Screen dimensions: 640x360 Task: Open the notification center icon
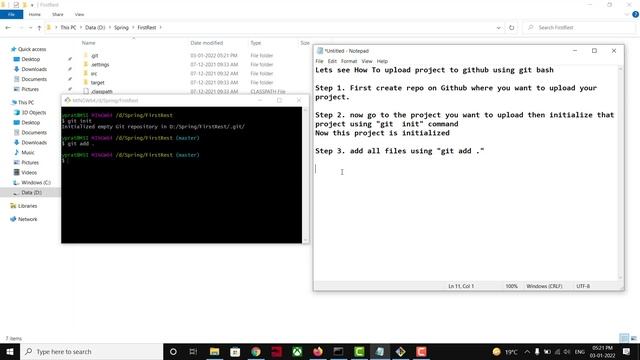coord(627,351)
